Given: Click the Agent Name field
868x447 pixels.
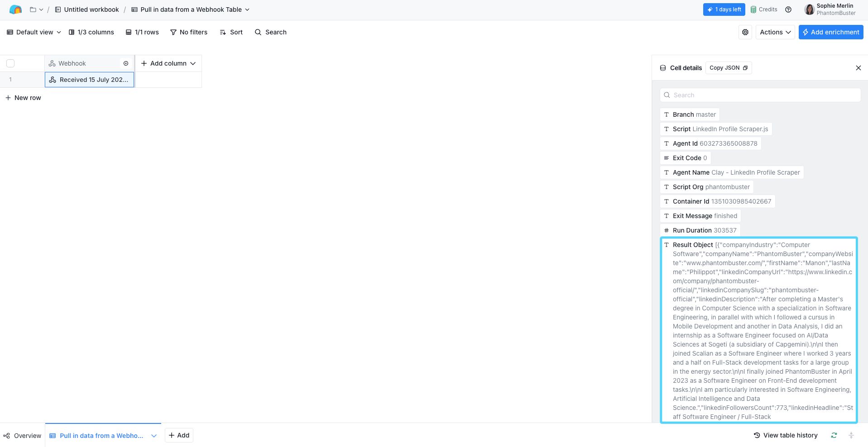Looking at the screenshot, I should [732, 172].
